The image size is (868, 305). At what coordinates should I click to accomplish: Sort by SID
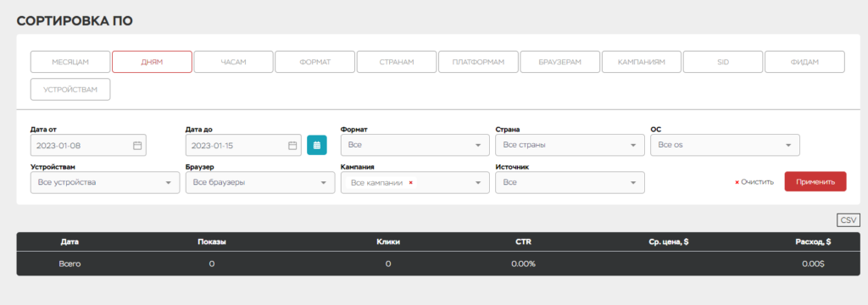(723, 62)
